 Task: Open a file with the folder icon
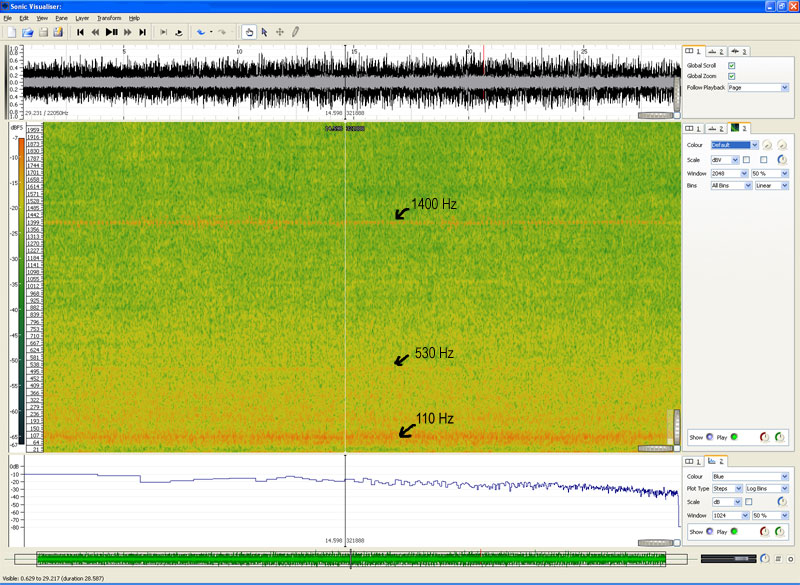28,32
